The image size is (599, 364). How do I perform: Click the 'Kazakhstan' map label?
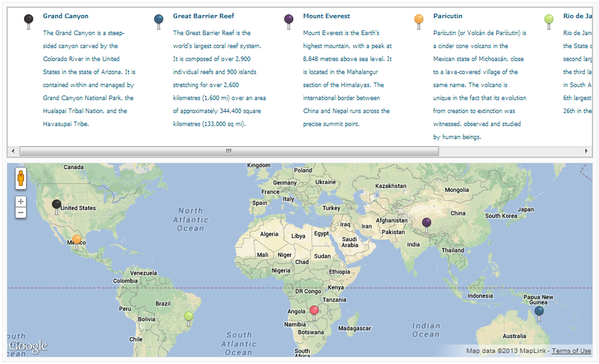[390, 186]
